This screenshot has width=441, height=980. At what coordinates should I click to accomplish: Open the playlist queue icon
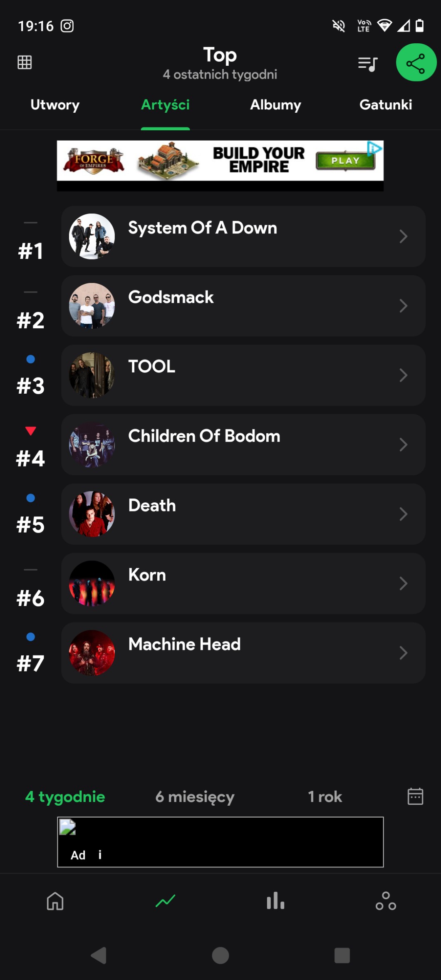(368, 64)
